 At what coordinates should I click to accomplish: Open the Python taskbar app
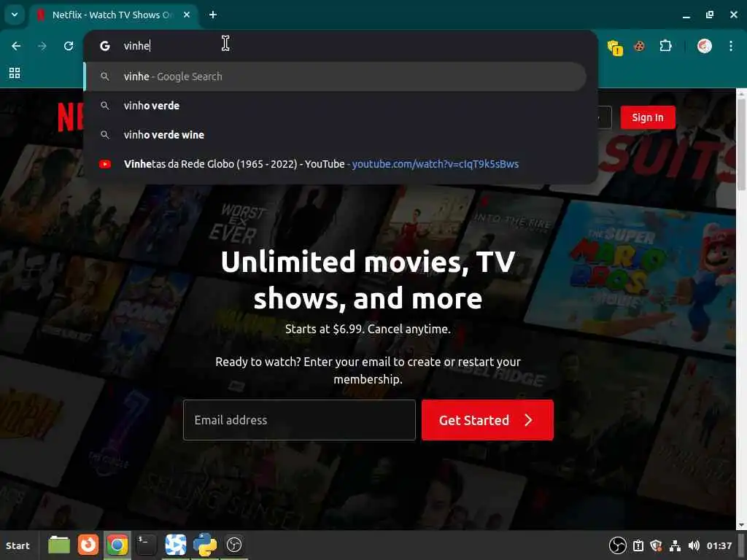tap(205, 545)
